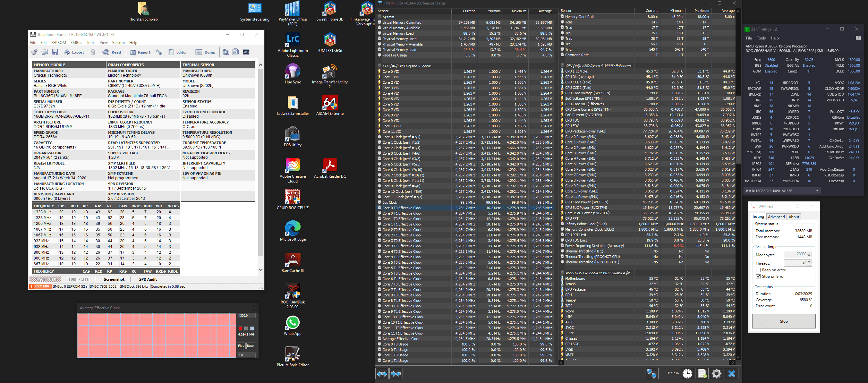Image resolution: width=868 pixels, height=383 pixels.
Task: Open HWiNFO sensor settings gear icon
Action: click(717, 374)
